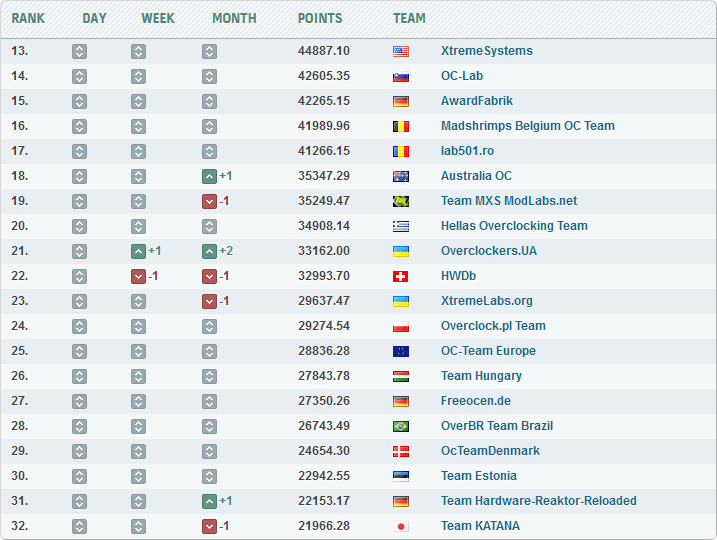Click Switzerland flag icon beside HWDb
717x540 pixels.
401,276
